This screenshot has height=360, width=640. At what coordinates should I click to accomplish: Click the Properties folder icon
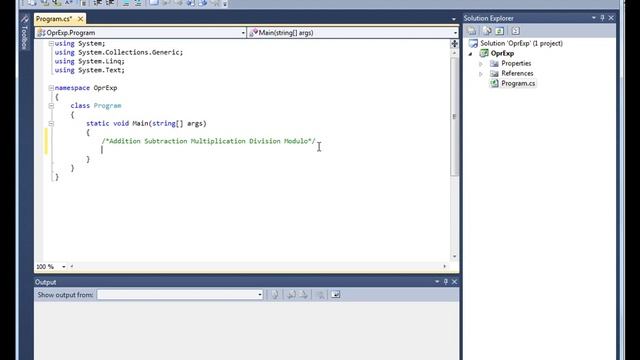pos(494,63)
